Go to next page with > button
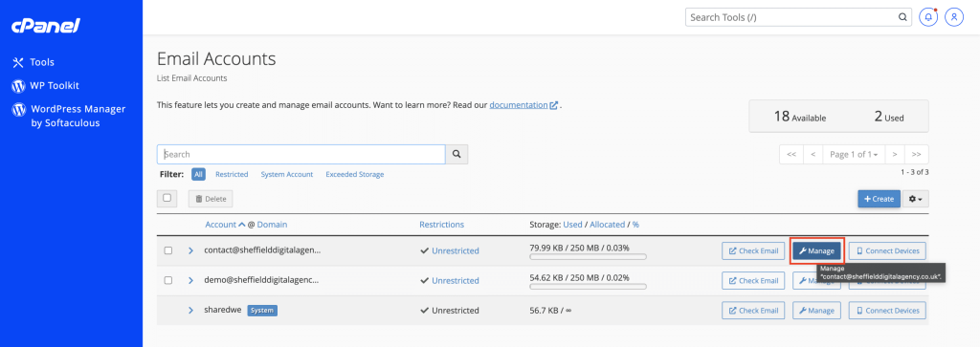This screenshot has height=347, width=980. [x=895, y=154]
